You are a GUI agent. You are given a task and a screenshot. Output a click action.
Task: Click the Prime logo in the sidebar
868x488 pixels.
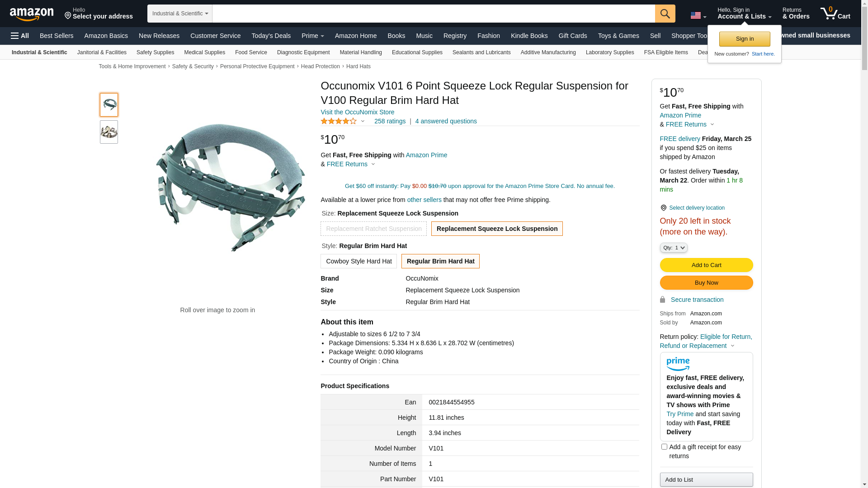coord(678,364)
